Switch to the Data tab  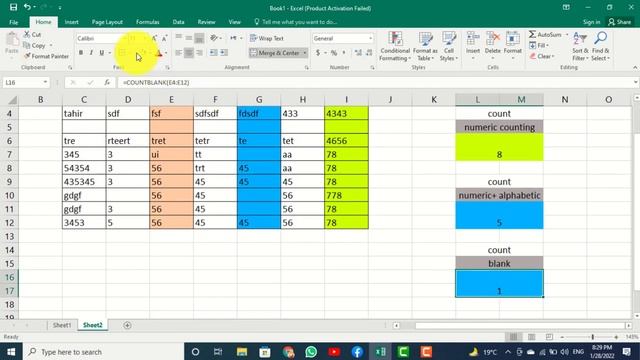click(178, 22)
